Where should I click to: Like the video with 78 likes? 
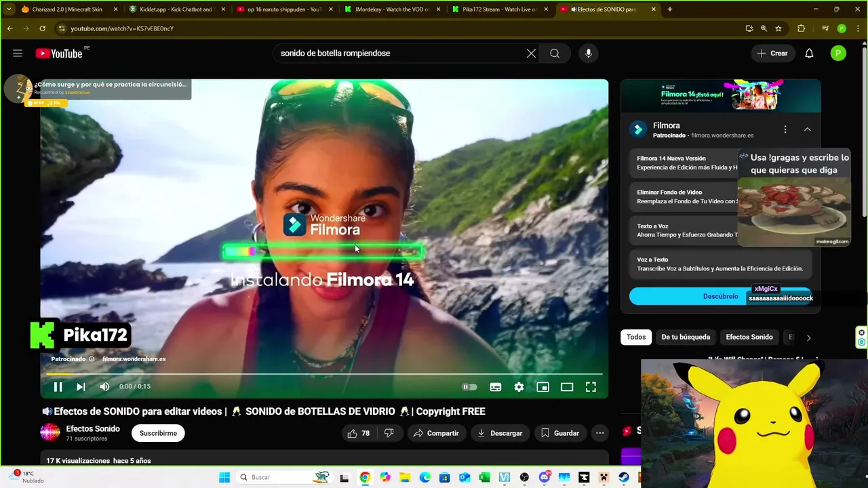(x=359, y=433)
